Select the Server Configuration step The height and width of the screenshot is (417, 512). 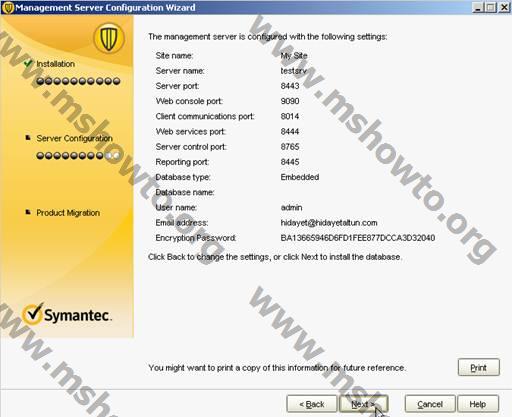tap(75, 138)
